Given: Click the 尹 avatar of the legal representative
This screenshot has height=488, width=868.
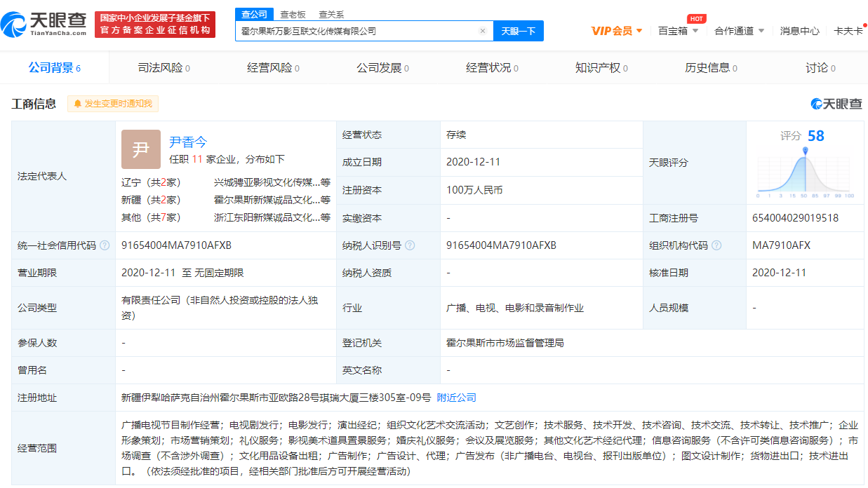Looking at the screenshot, I should pyautogui.click(x=141, y=149).
